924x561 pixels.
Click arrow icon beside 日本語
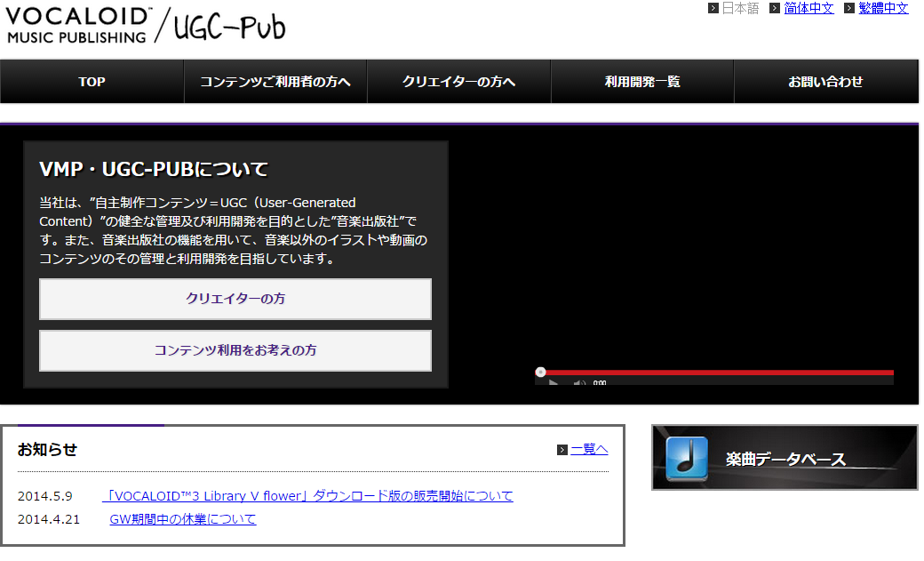(x=713, y=8)
